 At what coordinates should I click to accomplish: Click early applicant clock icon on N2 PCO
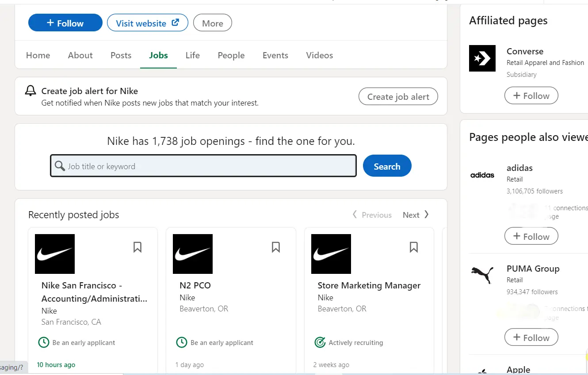(x=181, y=342)
